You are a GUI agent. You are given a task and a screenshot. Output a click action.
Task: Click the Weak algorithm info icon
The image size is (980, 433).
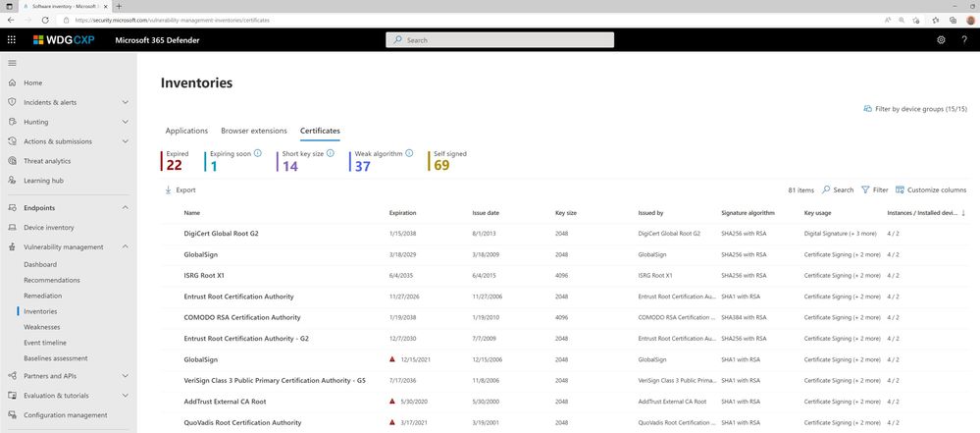(409, 152)
